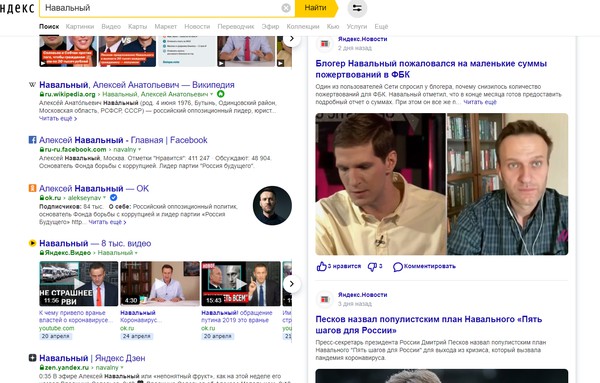Click the Комментировать link under the news

429,266
